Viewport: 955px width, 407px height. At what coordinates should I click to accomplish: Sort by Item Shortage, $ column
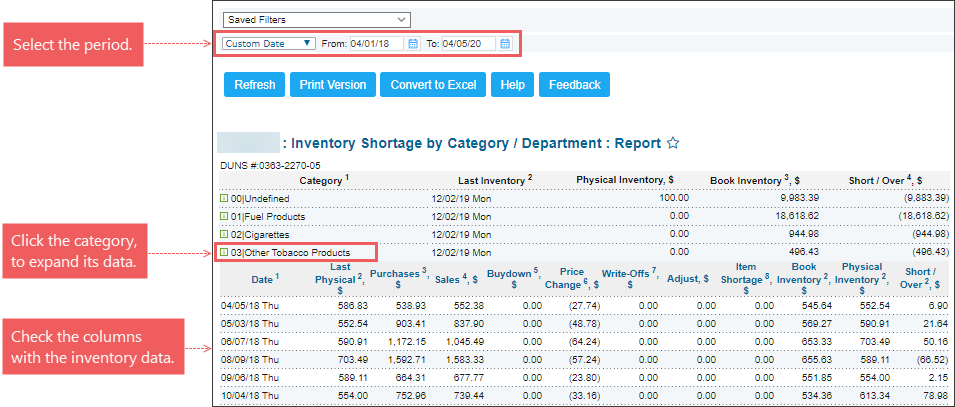745,278
